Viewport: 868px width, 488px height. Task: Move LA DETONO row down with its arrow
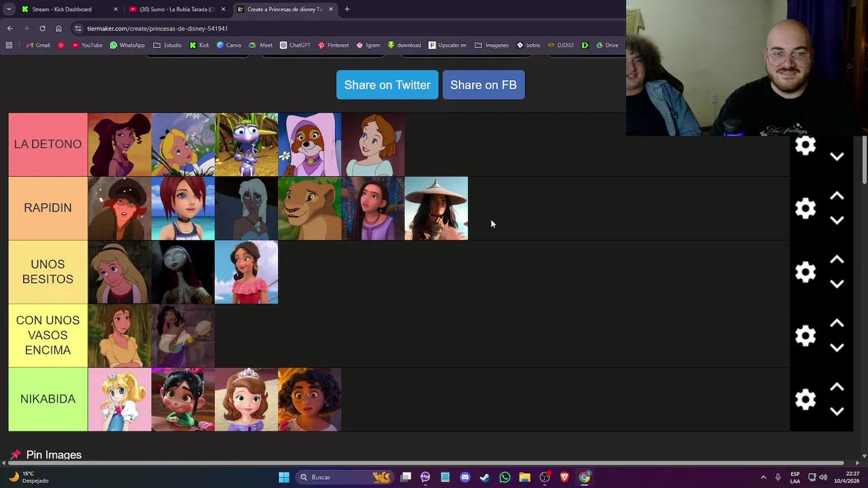click(x=837, y=157)
